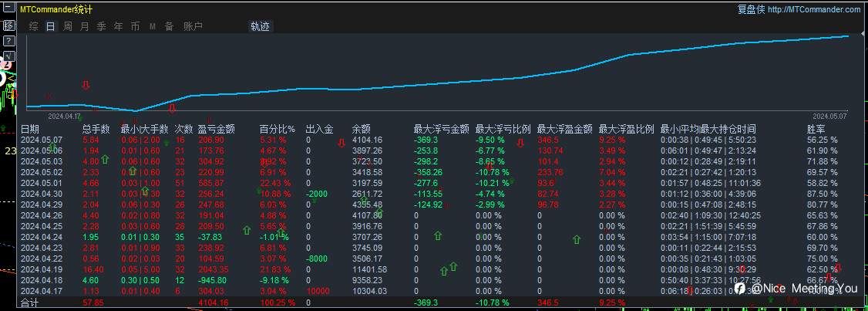Open the http://MTCommander.com link

[x=814, y=9]
